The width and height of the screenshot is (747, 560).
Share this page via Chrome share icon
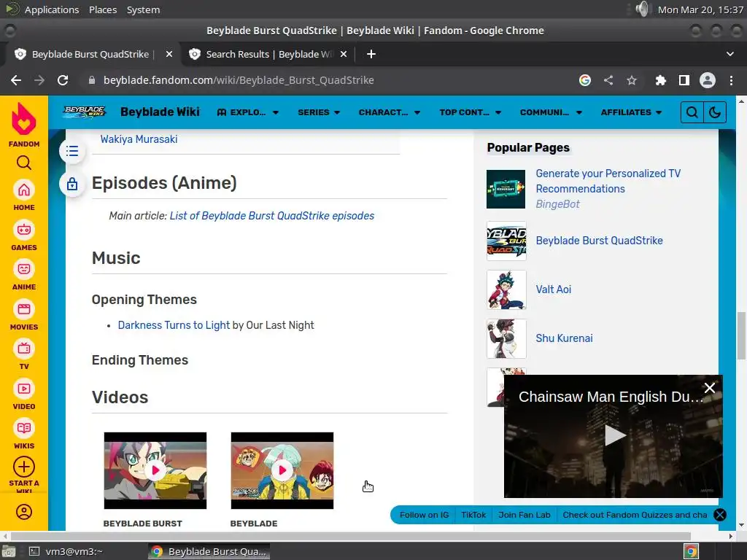point(608,80)
